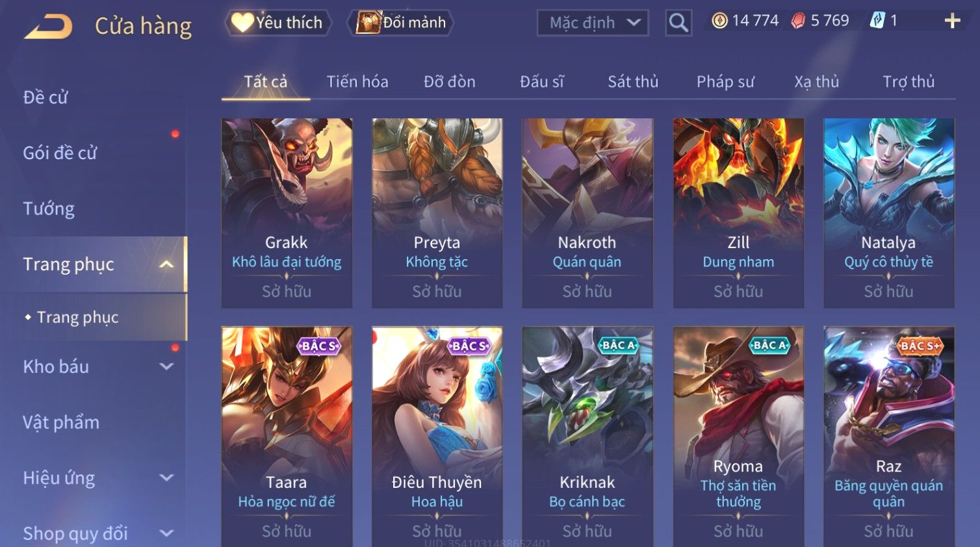The width and height of the screenshot is (980, 547).
Task: Open Yêu thích favorites heart button
Action: pyautogui.click(x=277, y=23)
